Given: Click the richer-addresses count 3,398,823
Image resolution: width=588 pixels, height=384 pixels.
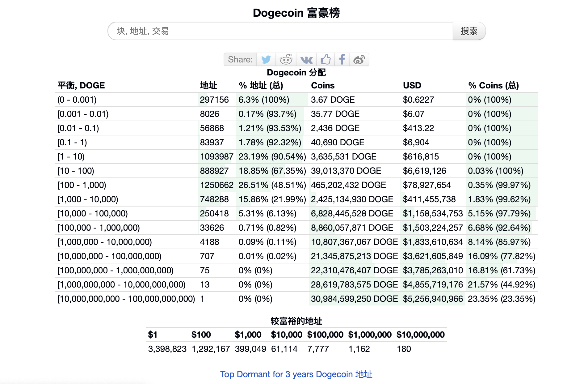Looking at the screenshot, I should coord(167,349).
